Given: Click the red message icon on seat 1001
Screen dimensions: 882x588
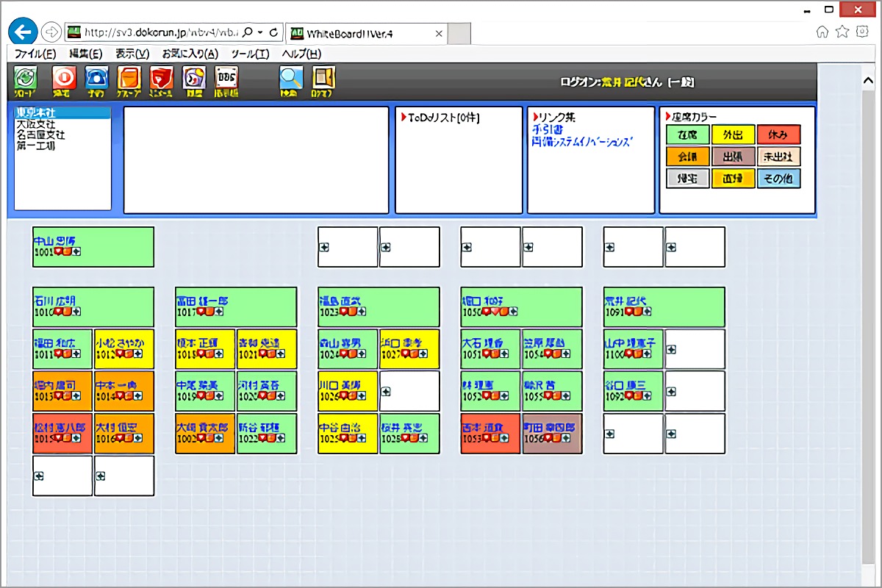Looking at the screenshot, I should coord(57,251).
